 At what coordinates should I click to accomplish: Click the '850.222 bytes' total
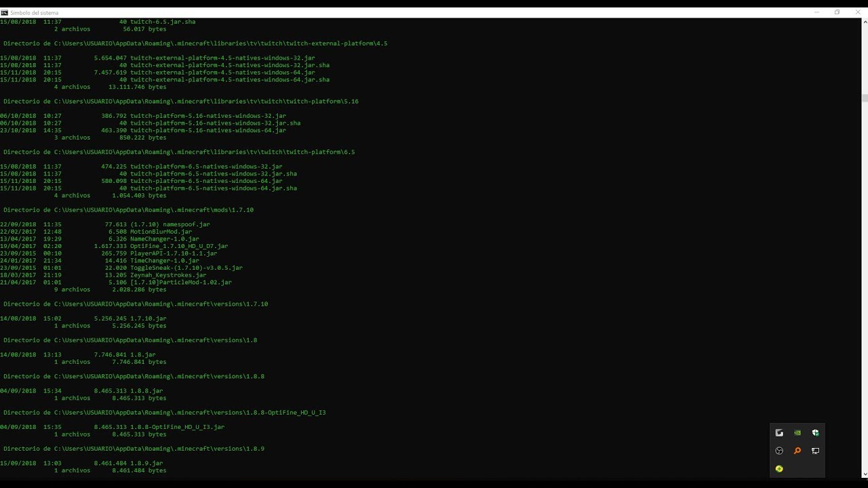[x=143, y=138]
